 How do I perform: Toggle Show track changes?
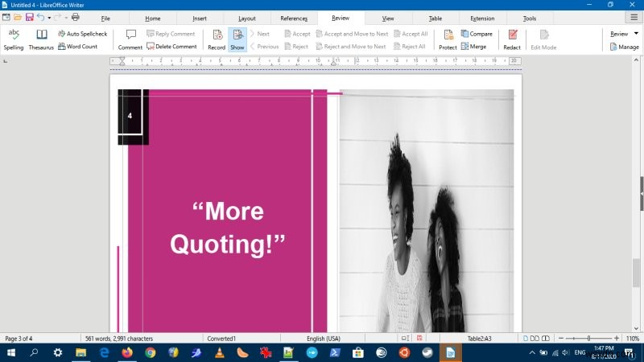tap(237, 39)
